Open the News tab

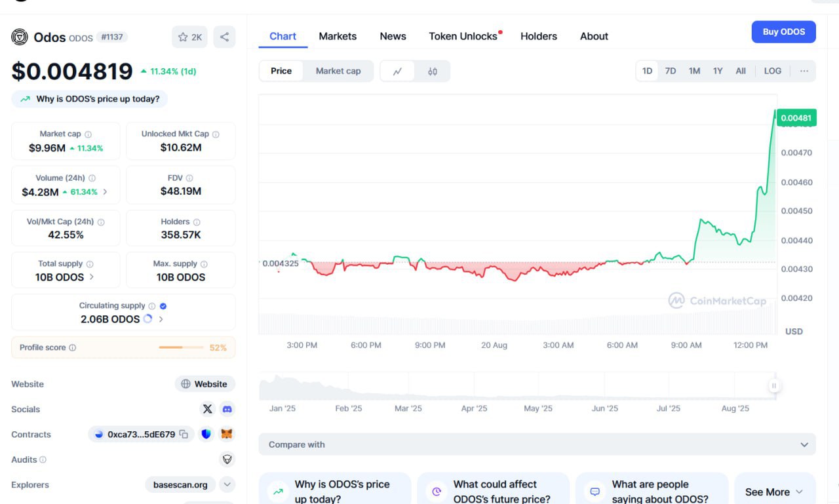[393, 37]
